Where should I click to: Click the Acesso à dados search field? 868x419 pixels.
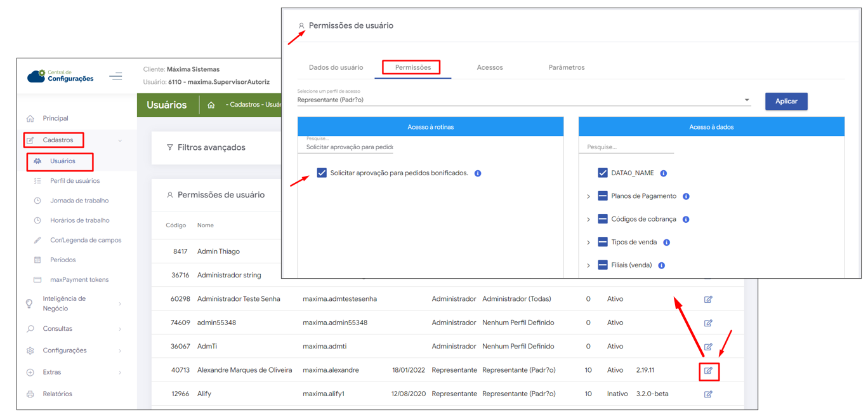click(x=626, y=147)
